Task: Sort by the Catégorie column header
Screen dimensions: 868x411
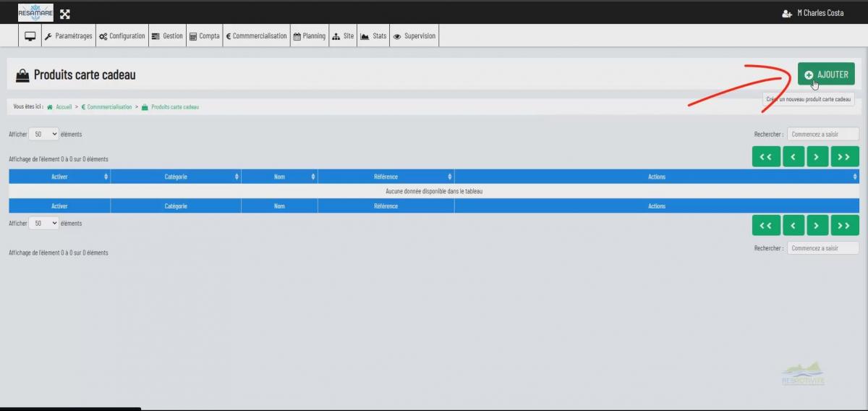Action: [176, 177]
